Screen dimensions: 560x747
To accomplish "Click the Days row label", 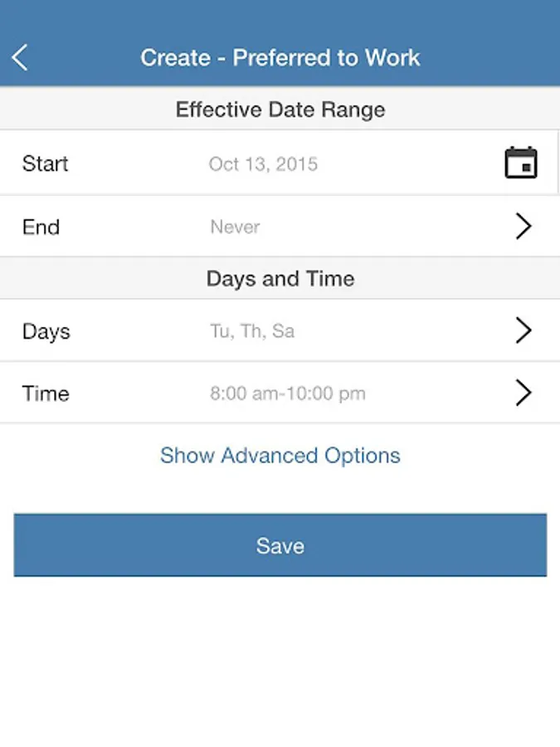I will click(46, 331).
